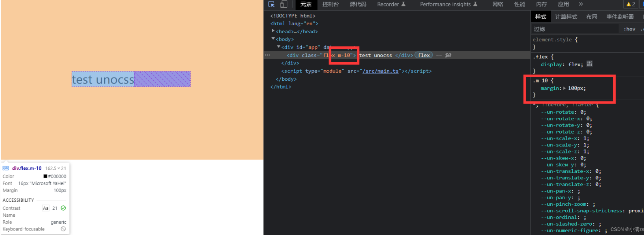644x235 pixels.
Task: Click the keyboard-focusable not-allowed icon
Action: pos(63,229)
